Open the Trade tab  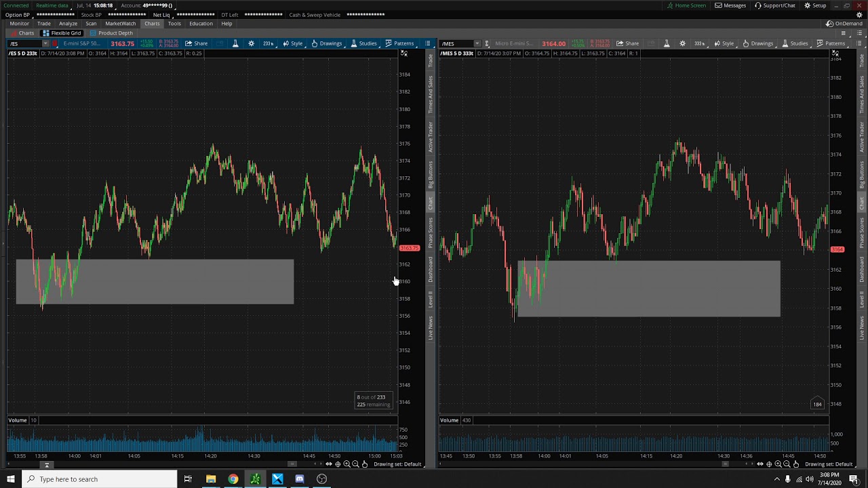tap(43, 24)
